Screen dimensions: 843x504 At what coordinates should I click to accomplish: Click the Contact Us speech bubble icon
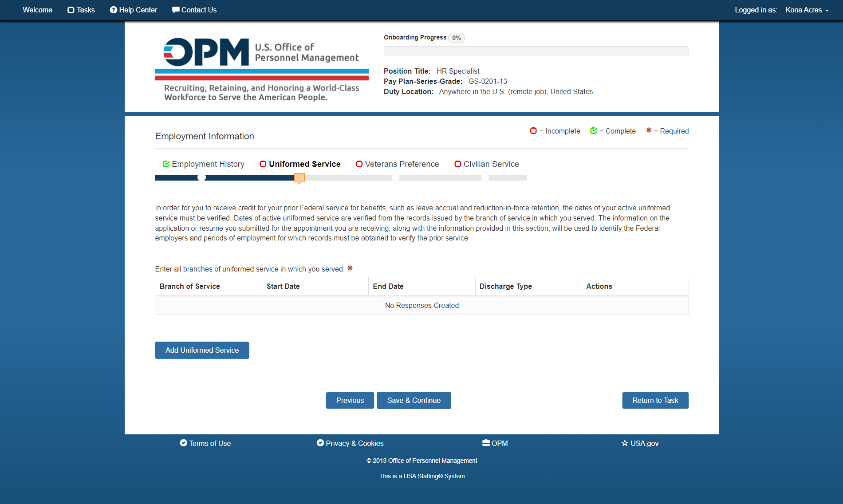[x=176, y=10]
